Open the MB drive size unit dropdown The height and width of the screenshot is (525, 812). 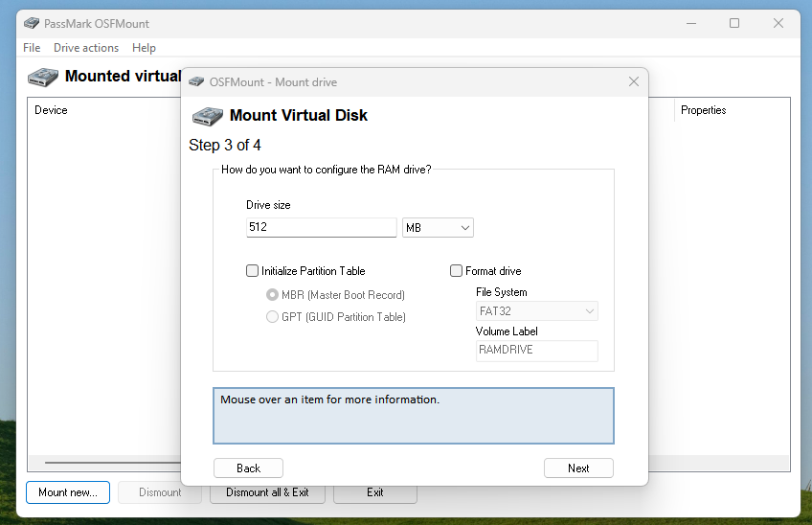438,228
